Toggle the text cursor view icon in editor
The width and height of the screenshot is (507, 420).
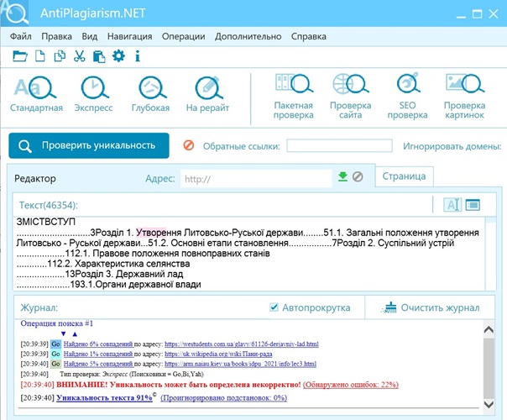452,204
